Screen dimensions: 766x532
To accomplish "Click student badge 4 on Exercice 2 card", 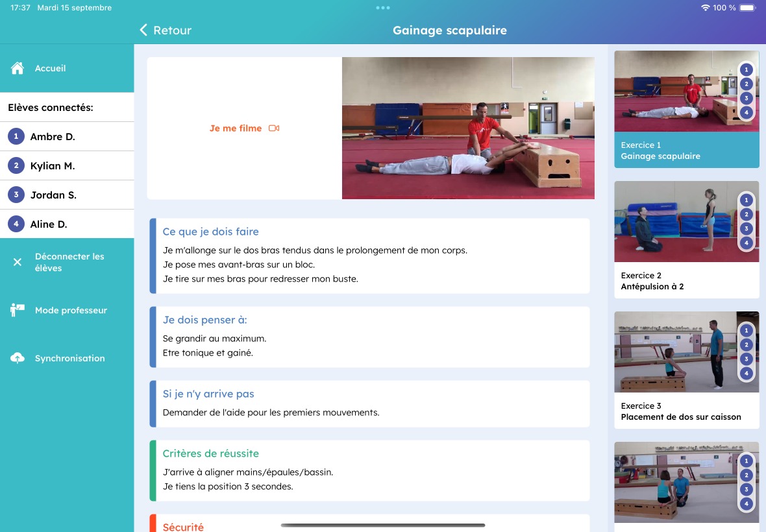I will click(746, 243).
